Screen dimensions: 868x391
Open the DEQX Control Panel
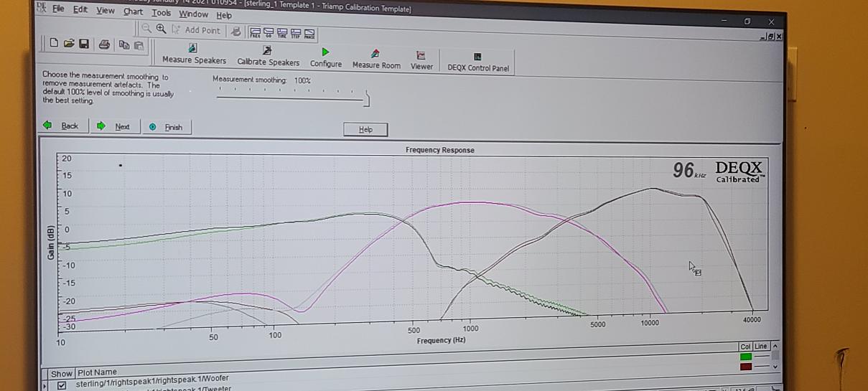tap(478, 62)
